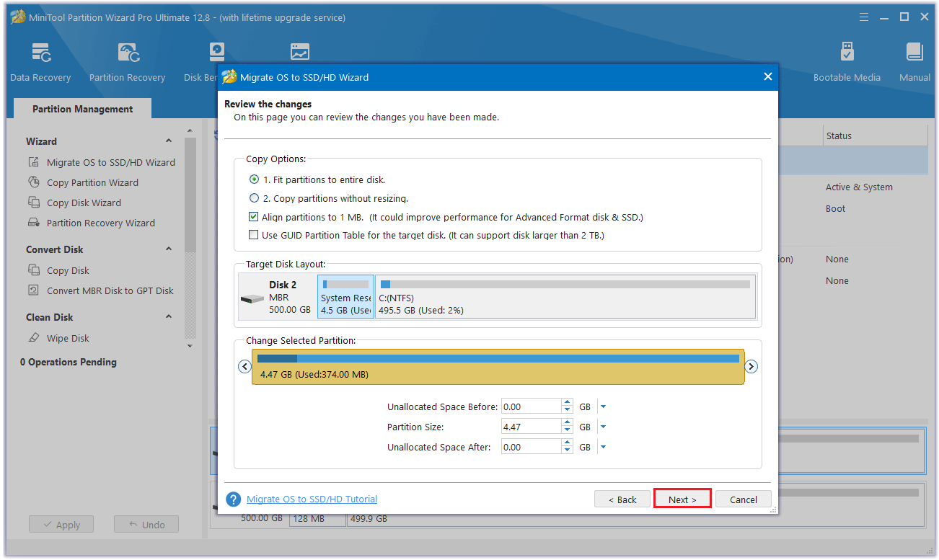This screenshot has height=560, width=939.
Task: Select Copy partitions without resizing option
Action: coord(254,198)
